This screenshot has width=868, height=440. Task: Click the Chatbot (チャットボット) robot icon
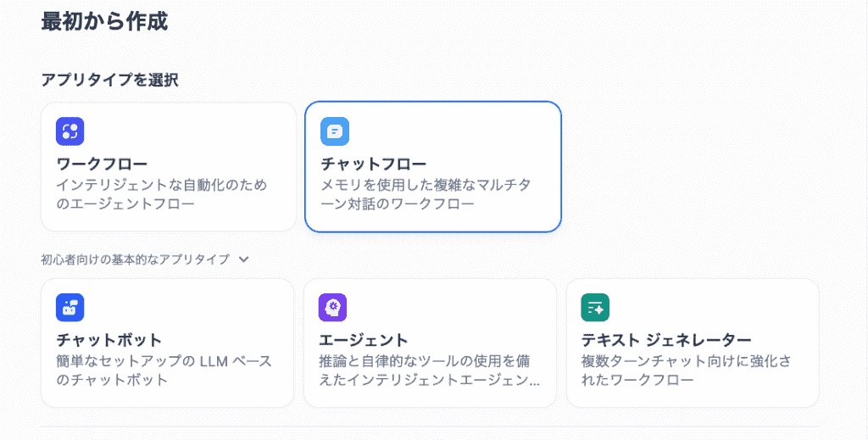70,307
